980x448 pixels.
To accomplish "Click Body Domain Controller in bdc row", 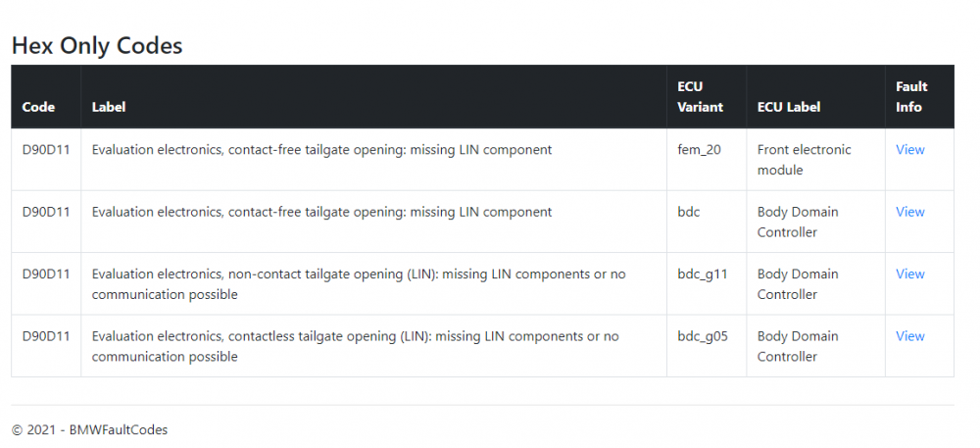I will coord(798,222).
